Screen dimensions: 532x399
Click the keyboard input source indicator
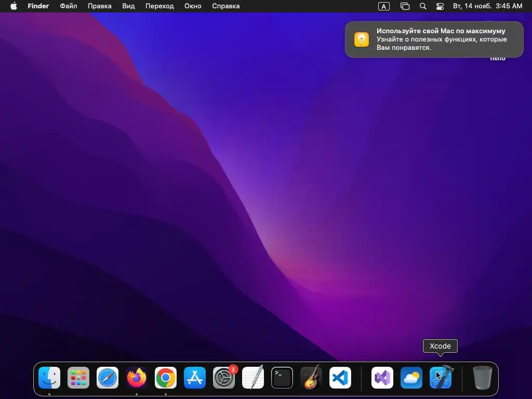[384, 6]
